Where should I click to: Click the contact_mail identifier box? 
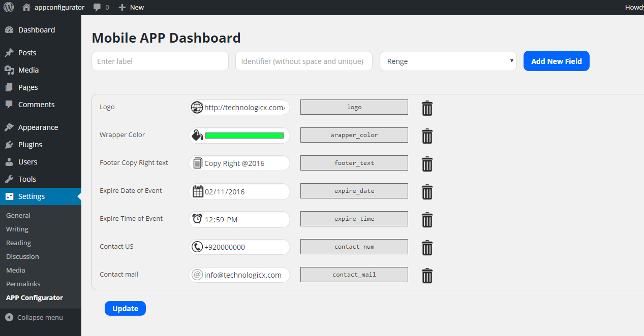click(x=354, y=275)
